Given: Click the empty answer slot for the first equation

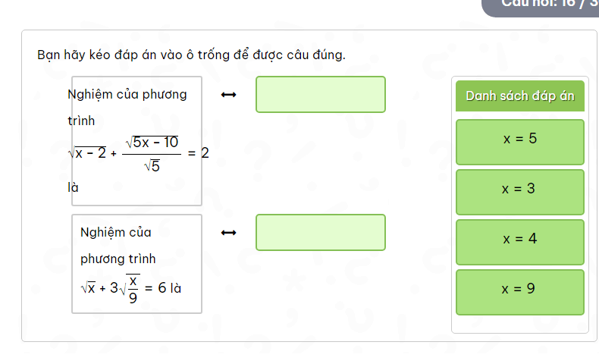Looking at the screenshot, I should point(320,94).
